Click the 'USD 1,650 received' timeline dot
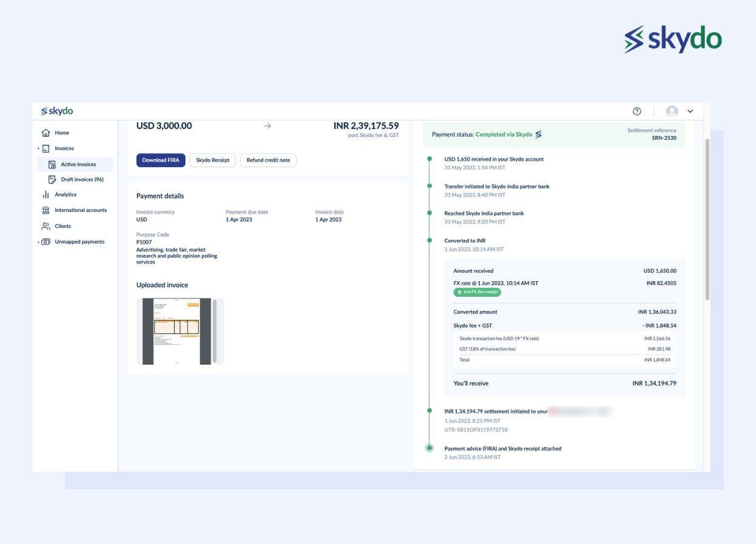Image resolution: width=756 pixels, height=544 pixels. pos(430,158)
